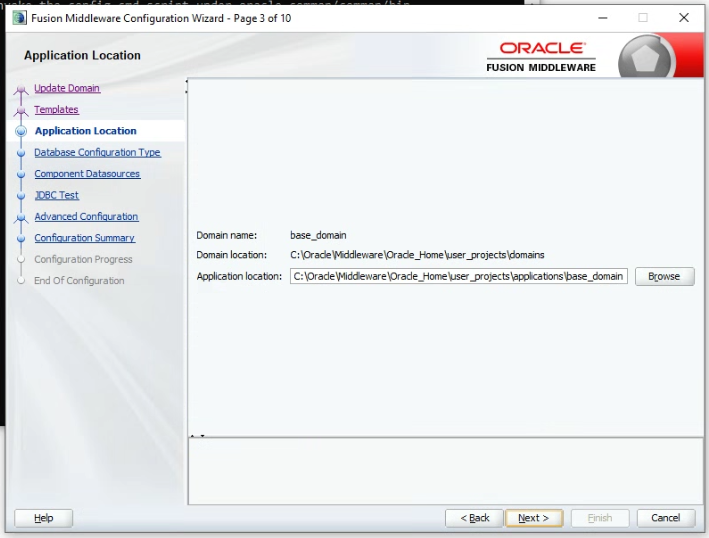Click the Domain location path text
The width and height of the screenshot is (709, 538).
coord(417,255)
